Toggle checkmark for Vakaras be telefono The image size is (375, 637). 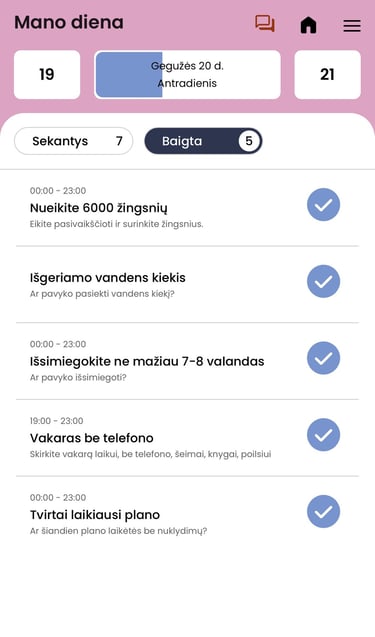[x=323, y=435]
